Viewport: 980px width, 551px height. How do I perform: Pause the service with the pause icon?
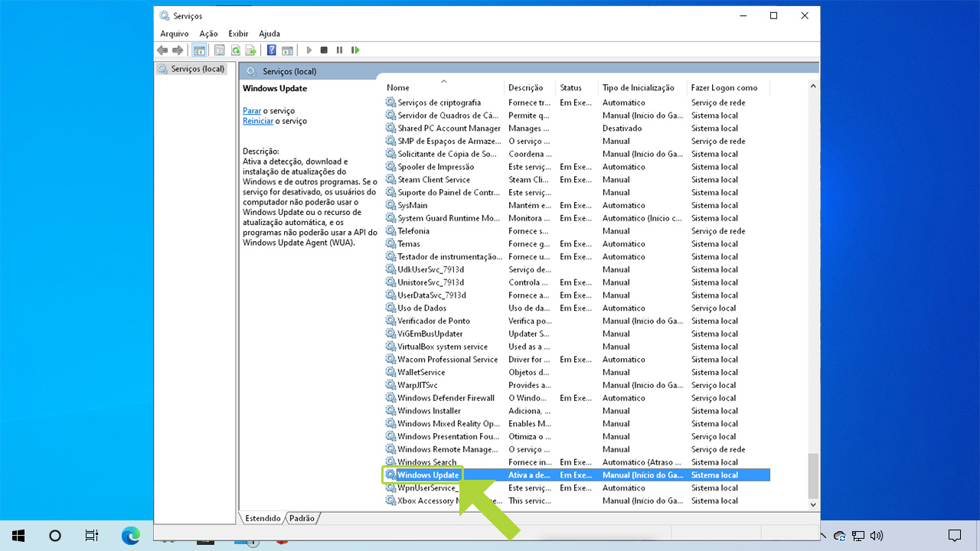coord(339,50)
